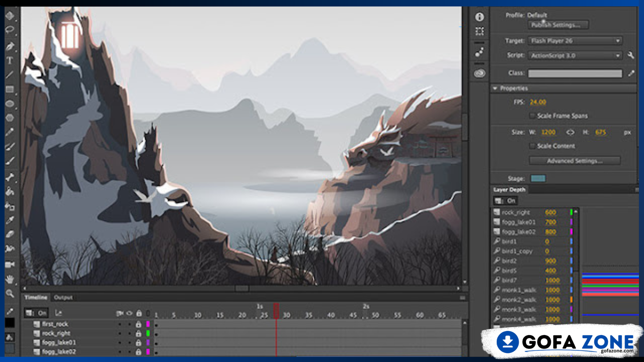Open the Transform panel icon
The width and height of the screenshot is (644, 362).
480,31
